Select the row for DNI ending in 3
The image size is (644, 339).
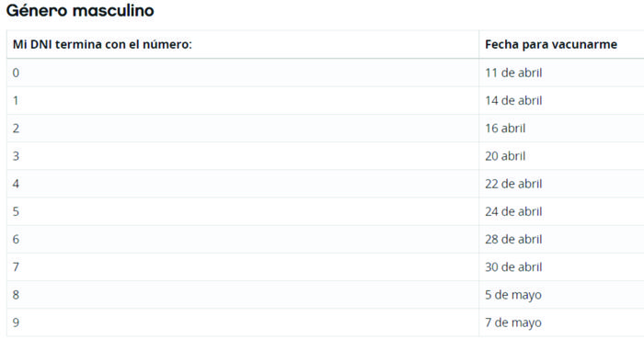pos(326,156)
